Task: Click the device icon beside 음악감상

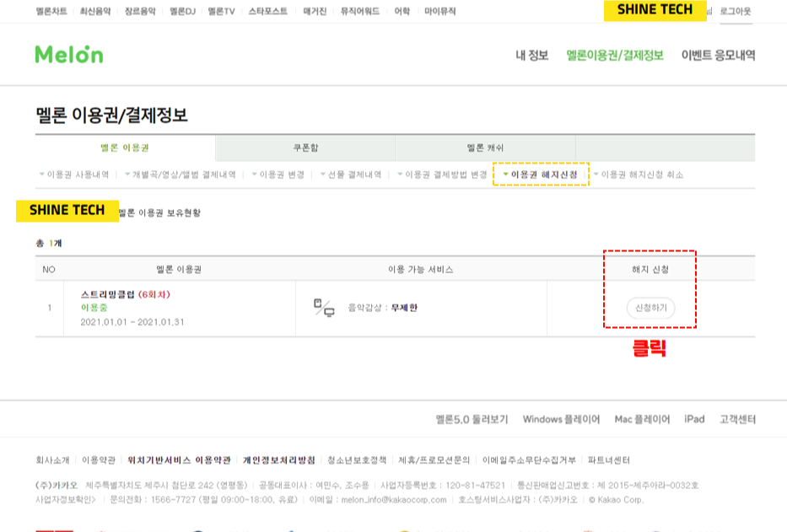Action: (324, 308)
